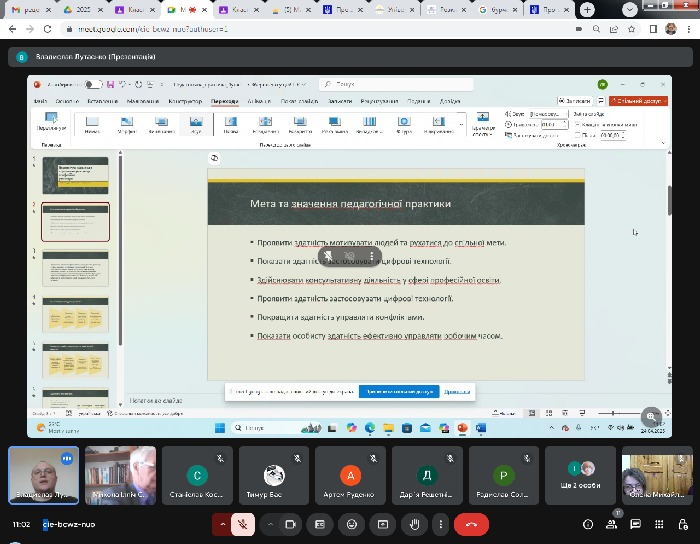Click the raise hand icon
700x544 pixels.
coord(414,524)
